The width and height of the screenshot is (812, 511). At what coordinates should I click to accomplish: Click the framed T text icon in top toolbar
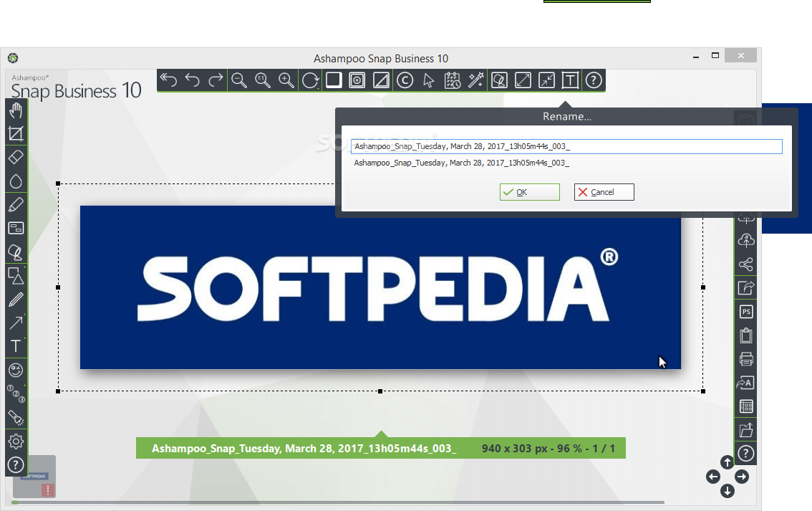click(570, 80)
